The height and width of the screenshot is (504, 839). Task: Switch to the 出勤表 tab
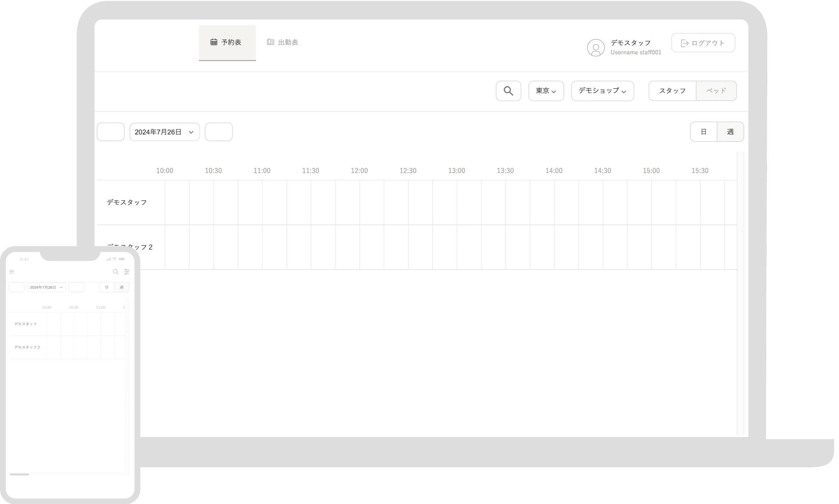point(283,43)
